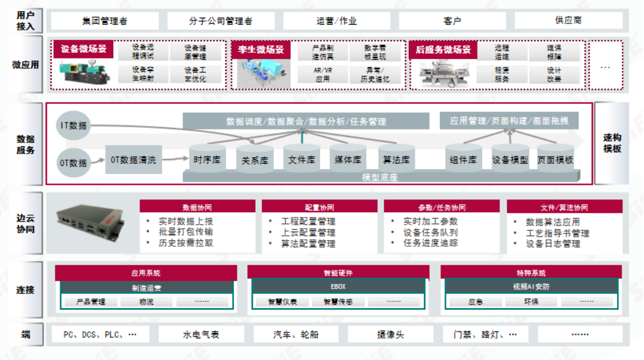644x360 pixels.
Task: Open 租赁服务 tile
Action: click(x=502, y=74)
